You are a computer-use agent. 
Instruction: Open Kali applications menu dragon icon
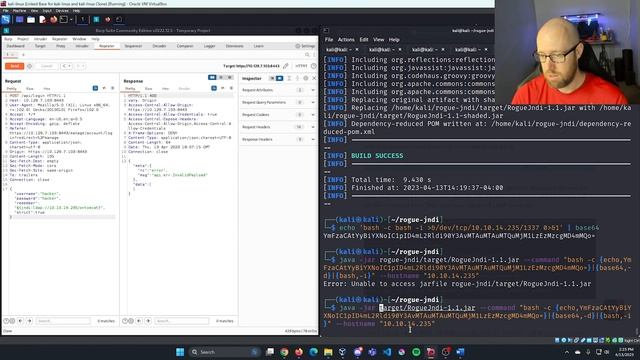(x=6, y=19)
